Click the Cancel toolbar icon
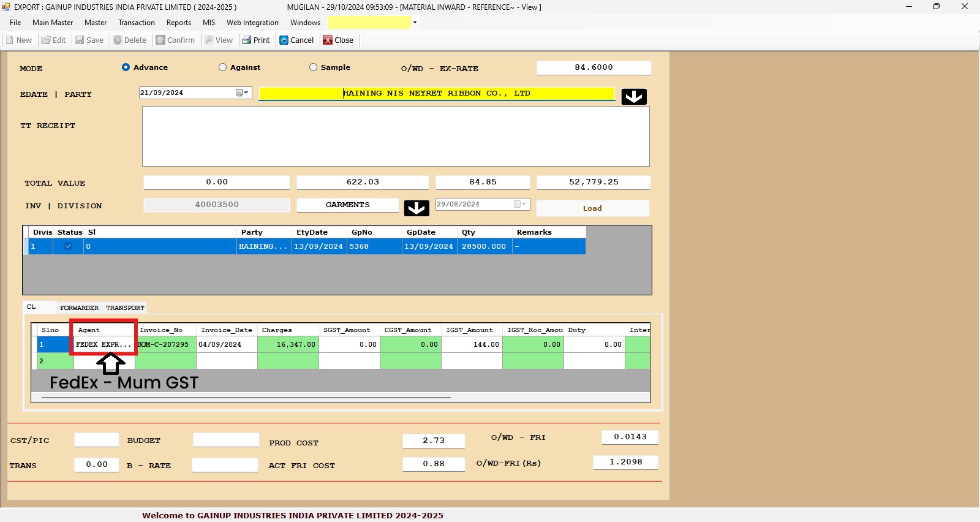This screenshot has height=522, width=980. tap(284, 40)
